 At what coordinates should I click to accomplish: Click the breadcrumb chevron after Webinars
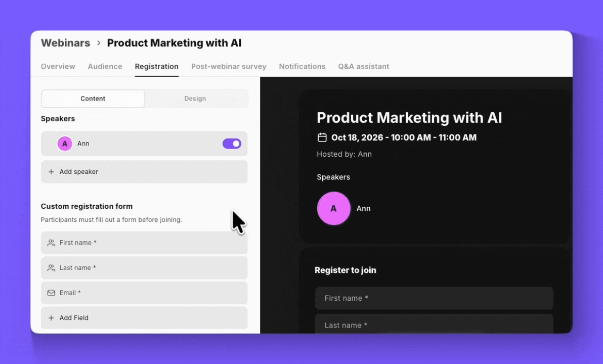coord(99,43)
